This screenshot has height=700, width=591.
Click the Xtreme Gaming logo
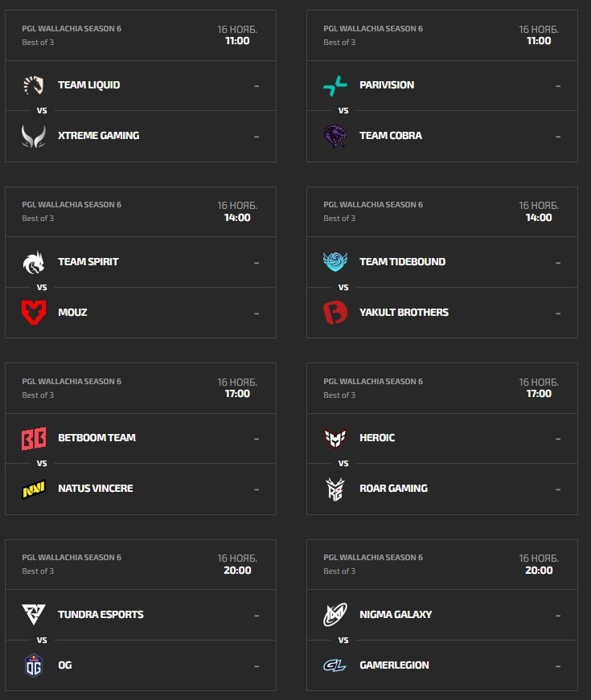[34, 136]
